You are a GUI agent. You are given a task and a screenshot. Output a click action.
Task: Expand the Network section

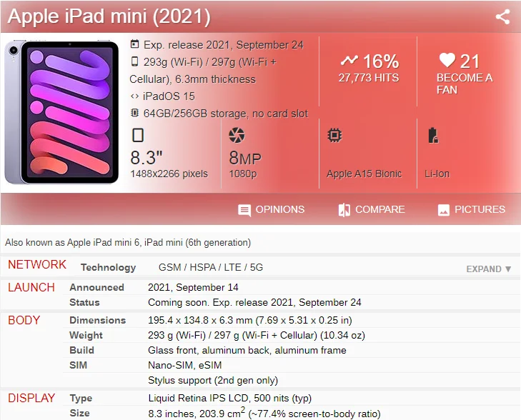tap(488, 269)
